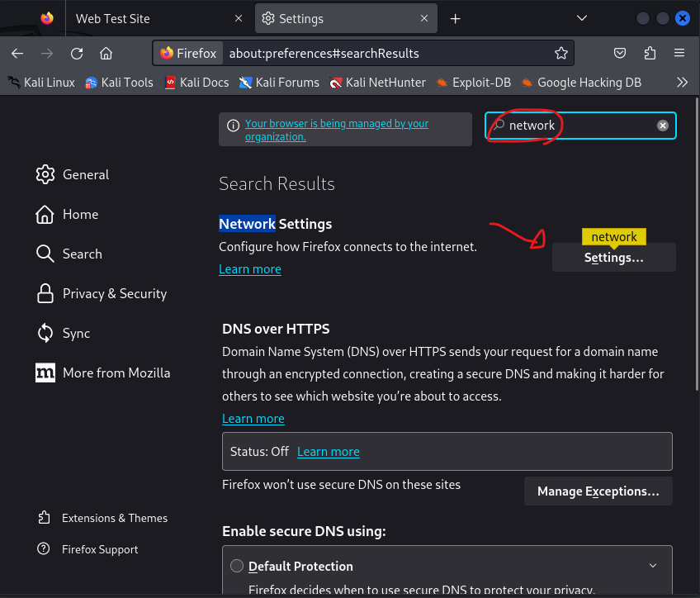Click the Enable secure DNS using: heading
Image resolution: width=700 pixels, height=598 pixels.
[304, 531]
